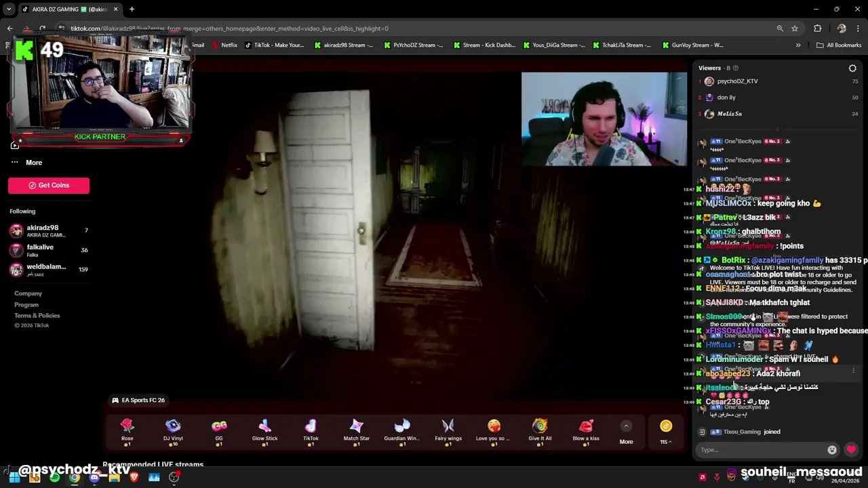The width and height of the screenshot is (868, 488).
Task: Expand More gifts in the gift bar
Action: pos(626,433)
